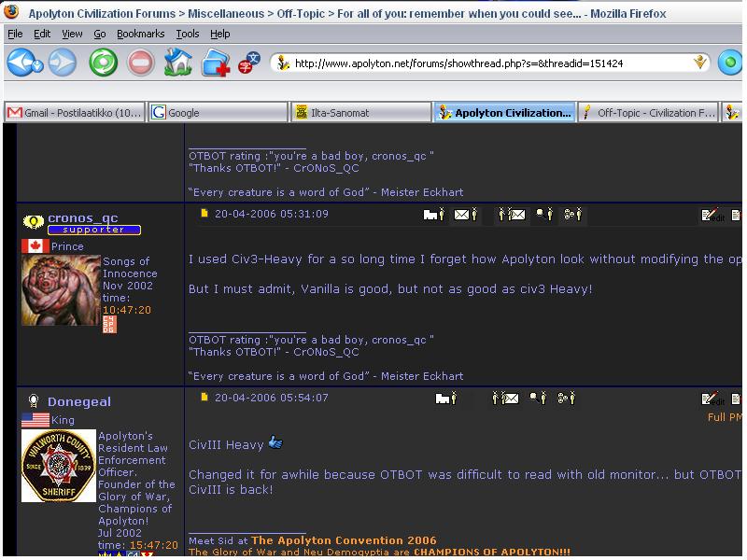Reload the page with the green button

(x=103, y=63)
